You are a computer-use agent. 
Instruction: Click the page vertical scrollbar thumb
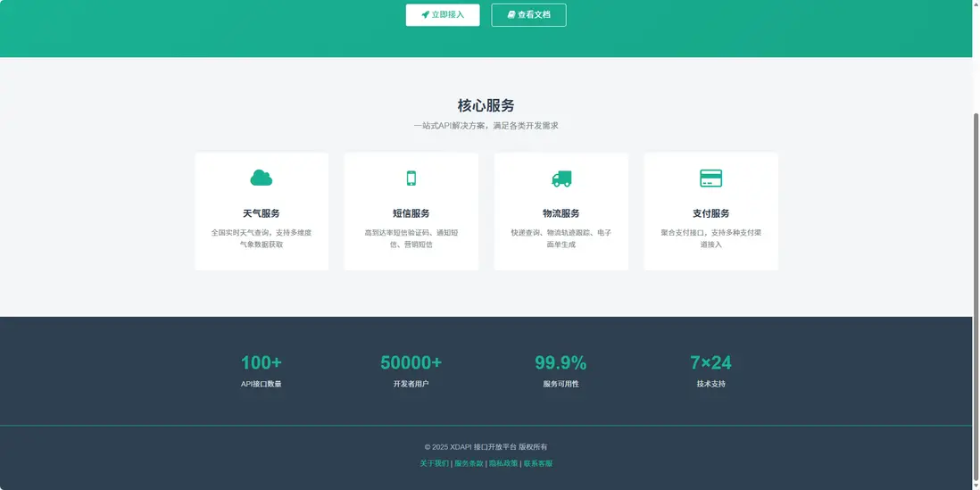[976, 297]
